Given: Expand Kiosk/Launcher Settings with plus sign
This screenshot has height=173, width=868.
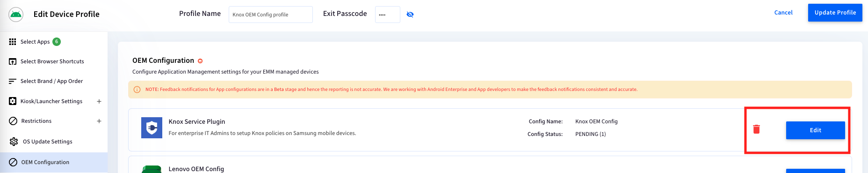Looking at the screenshot, I should pos(99,101).
